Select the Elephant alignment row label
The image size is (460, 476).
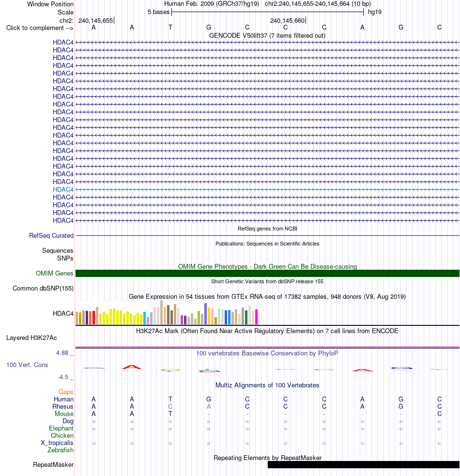(x=61, y=429)
